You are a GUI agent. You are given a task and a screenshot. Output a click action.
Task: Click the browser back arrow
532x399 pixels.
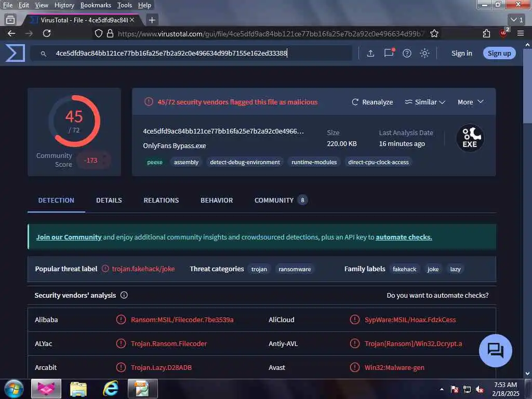[x=11, y=33]
